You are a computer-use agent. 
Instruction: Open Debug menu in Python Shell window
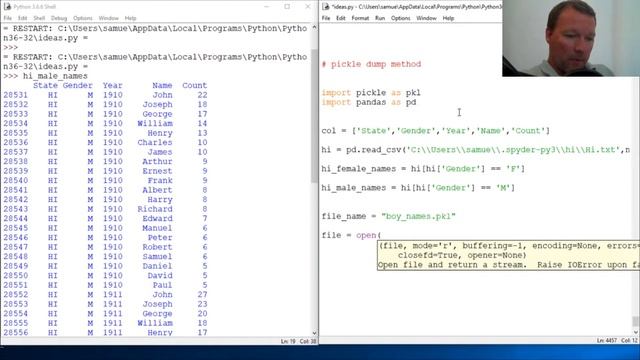tap(59, 18)
